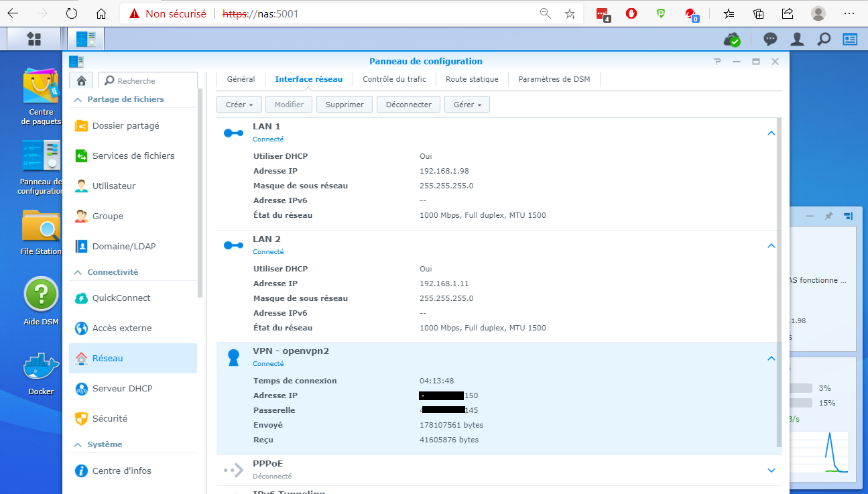868x494 pixels.
Task: Switch to the Route statique tab
Action: click(472, 79)
